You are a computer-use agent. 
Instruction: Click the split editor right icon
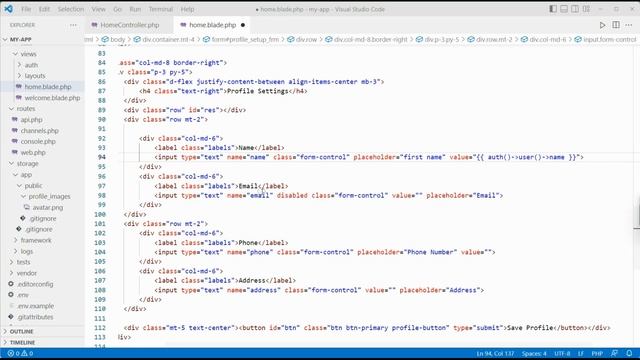point(616,25)
